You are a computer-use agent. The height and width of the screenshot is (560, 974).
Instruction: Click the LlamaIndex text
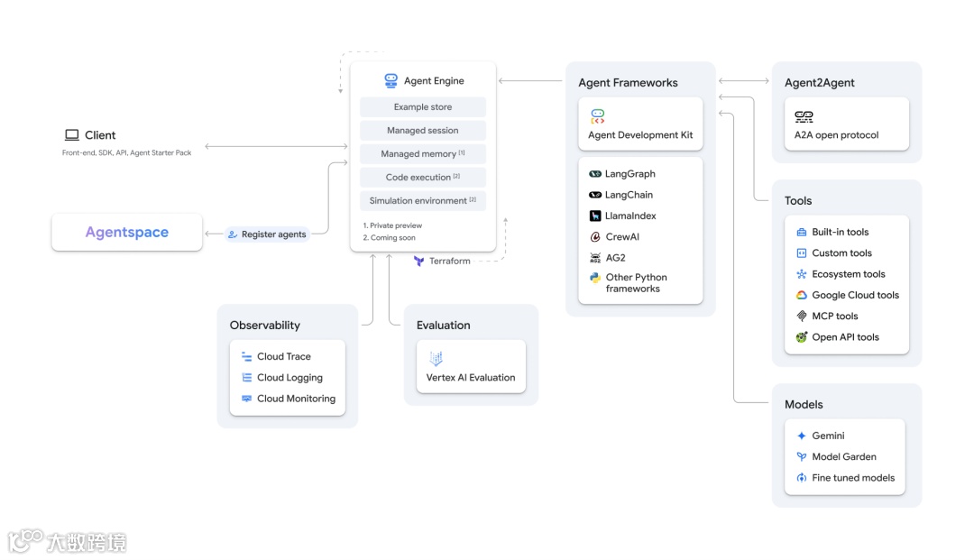pos(630,216)
